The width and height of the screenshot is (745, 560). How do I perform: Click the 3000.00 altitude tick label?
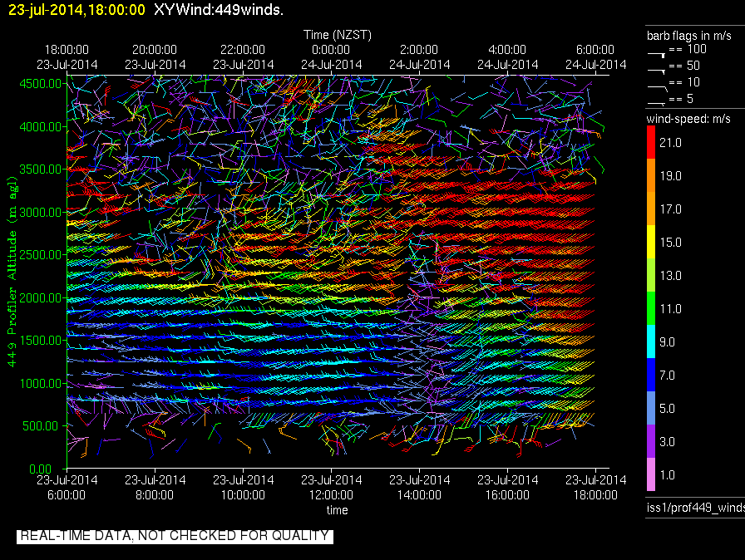pos(41,212)
